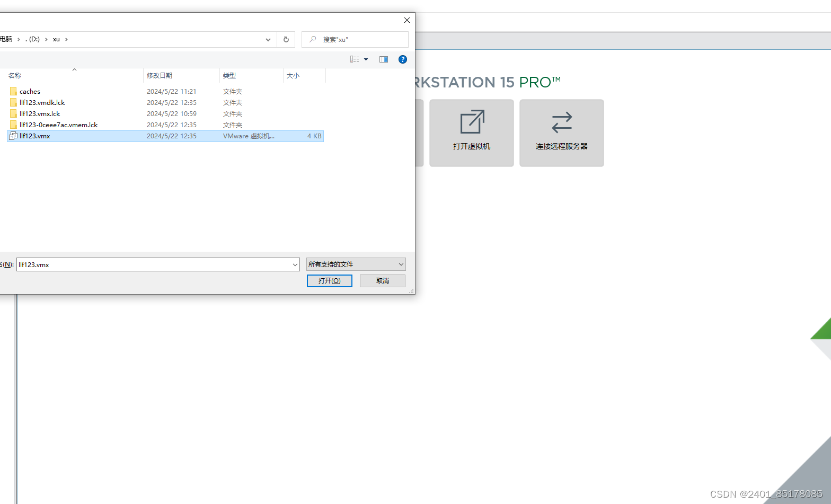The image size is (831, 504).
Task: Click the llf123.vmdk.lck name text
Action: [42, 103]
